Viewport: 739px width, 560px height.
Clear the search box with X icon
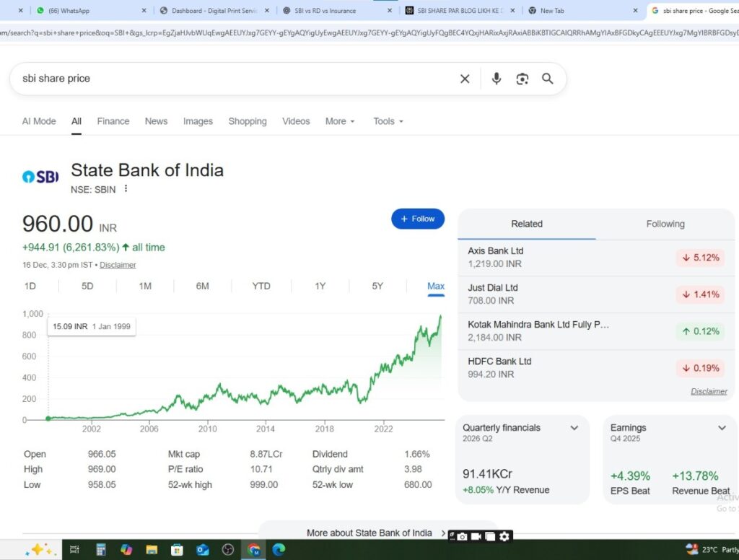pos(465,79)
